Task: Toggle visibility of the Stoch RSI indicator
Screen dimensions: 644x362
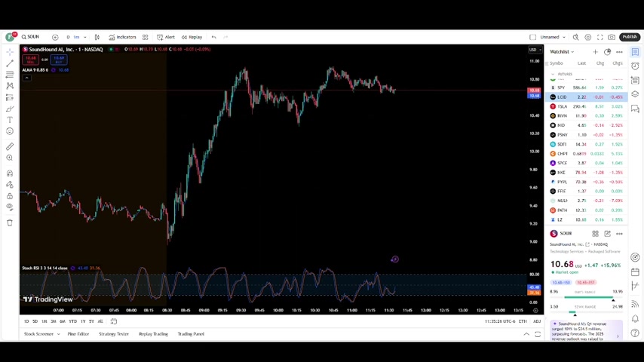Action: [72, 268]
